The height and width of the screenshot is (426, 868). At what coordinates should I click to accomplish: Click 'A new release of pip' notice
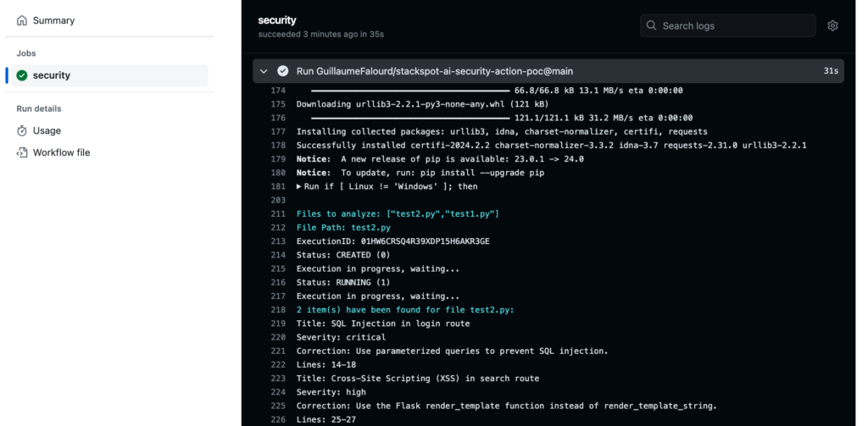(x=440, y=158)
